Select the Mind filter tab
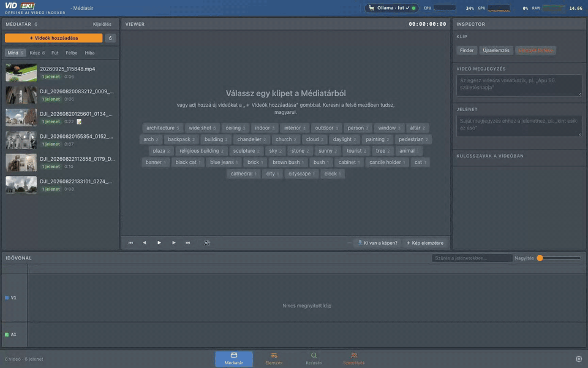 (15, 53)
